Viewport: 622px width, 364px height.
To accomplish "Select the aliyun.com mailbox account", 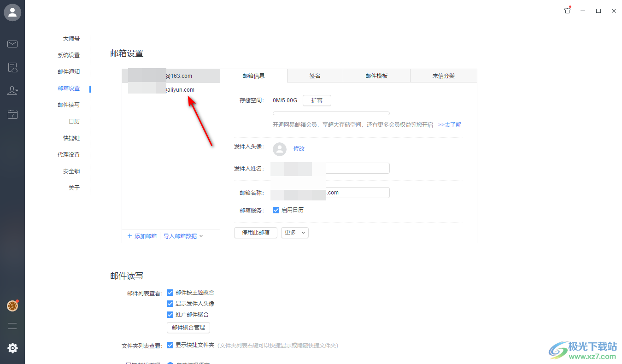I will (171, 90).
